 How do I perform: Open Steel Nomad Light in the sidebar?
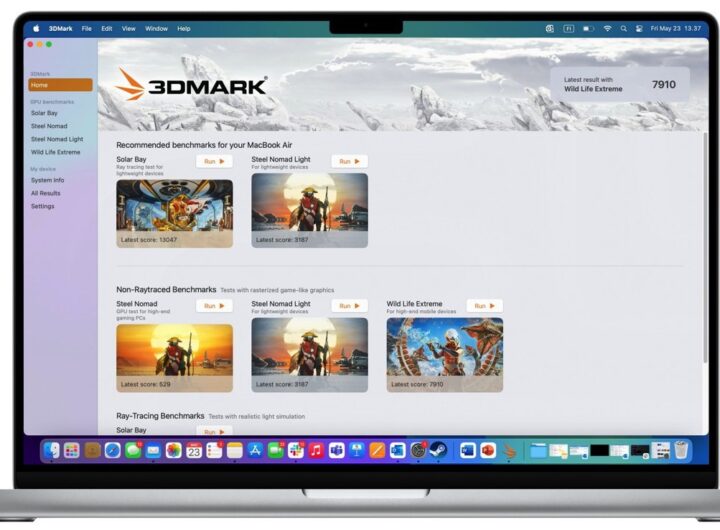click(x=57, y=139)
